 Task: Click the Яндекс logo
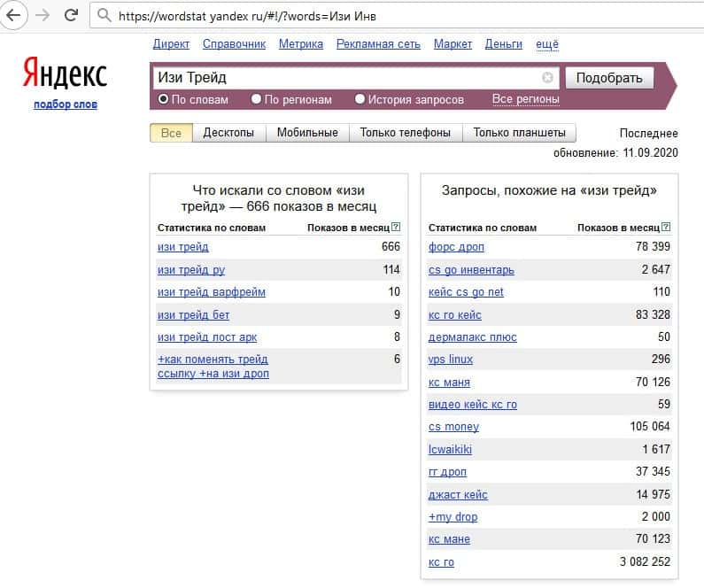coord(65,74)
